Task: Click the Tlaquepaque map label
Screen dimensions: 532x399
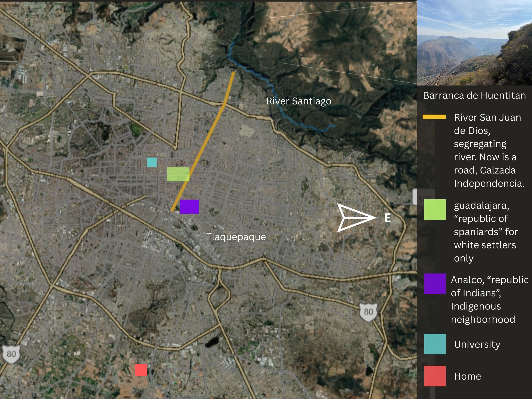Action: click(236, 237)
